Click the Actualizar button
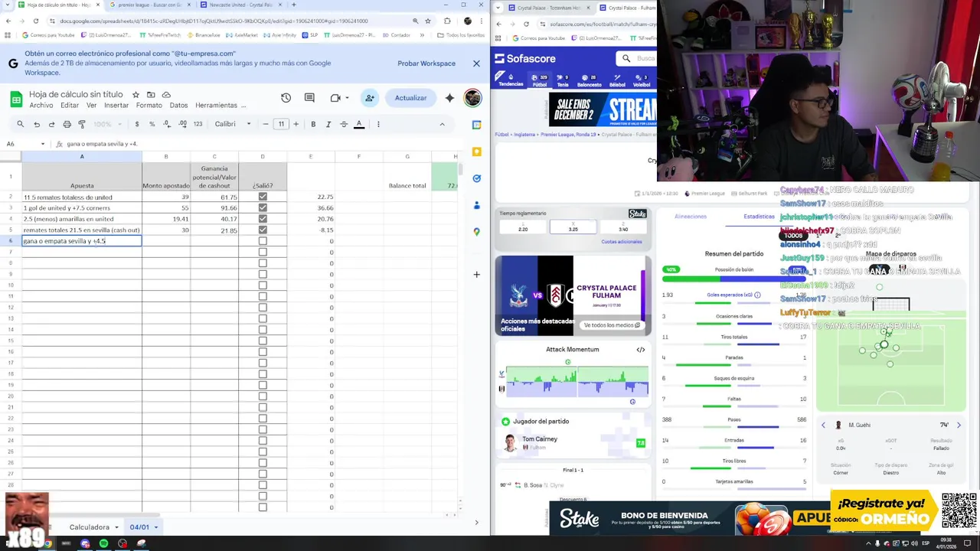Screen dimensions: 980x551 click(x=410, y=98)
